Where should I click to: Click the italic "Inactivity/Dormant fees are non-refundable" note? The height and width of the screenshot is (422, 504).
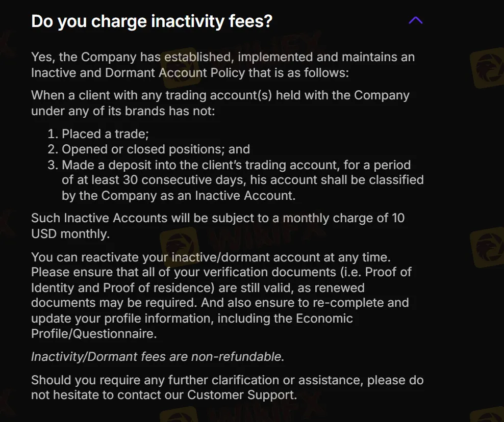pyautogui.click(x=157, y=357)
